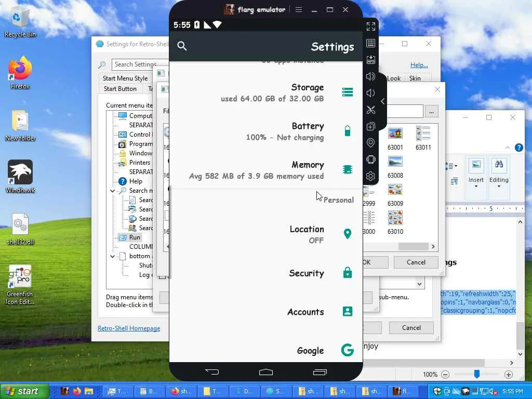
Task: Open Location settings showing OFF
Action: coord(266,234)
